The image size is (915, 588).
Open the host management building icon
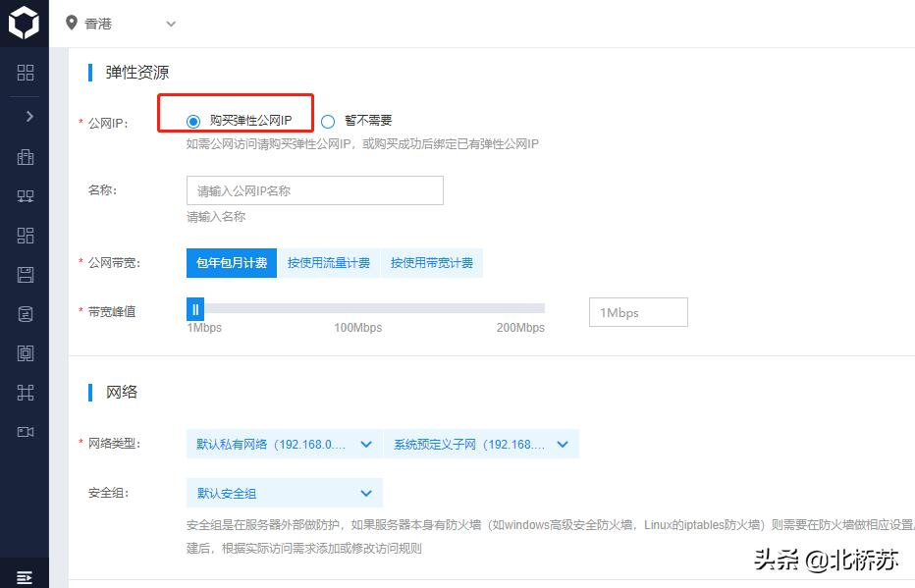click(26, 157)
